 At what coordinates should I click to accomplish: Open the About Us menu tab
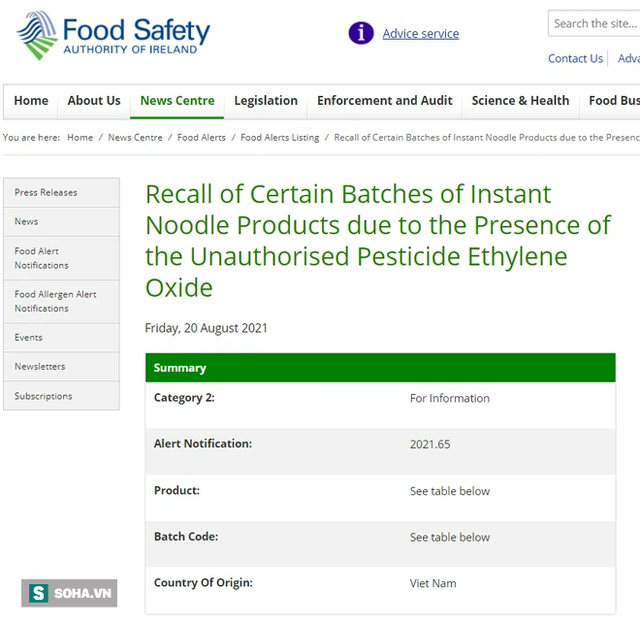pyautogui.click(x=94, y=101)
